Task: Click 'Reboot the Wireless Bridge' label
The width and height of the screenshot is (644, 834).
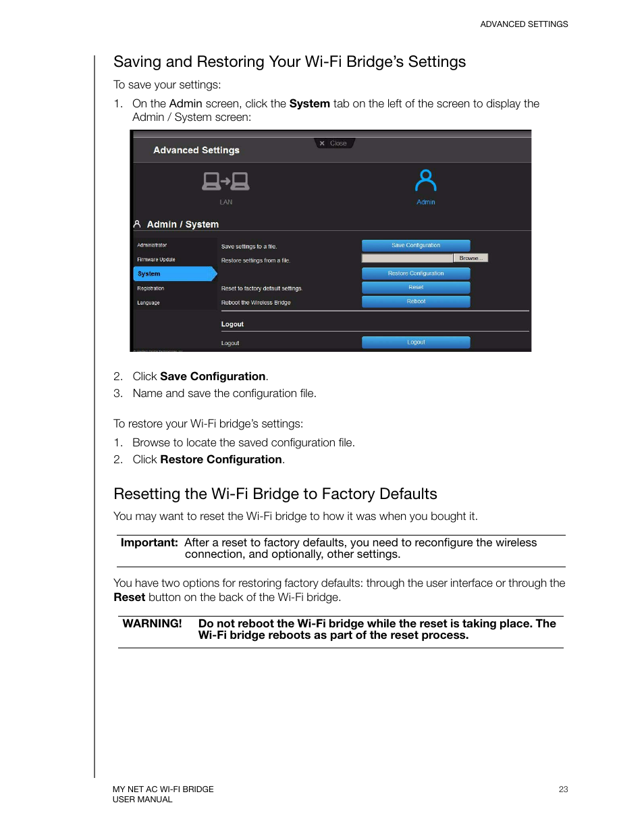Action: (256, 303)
